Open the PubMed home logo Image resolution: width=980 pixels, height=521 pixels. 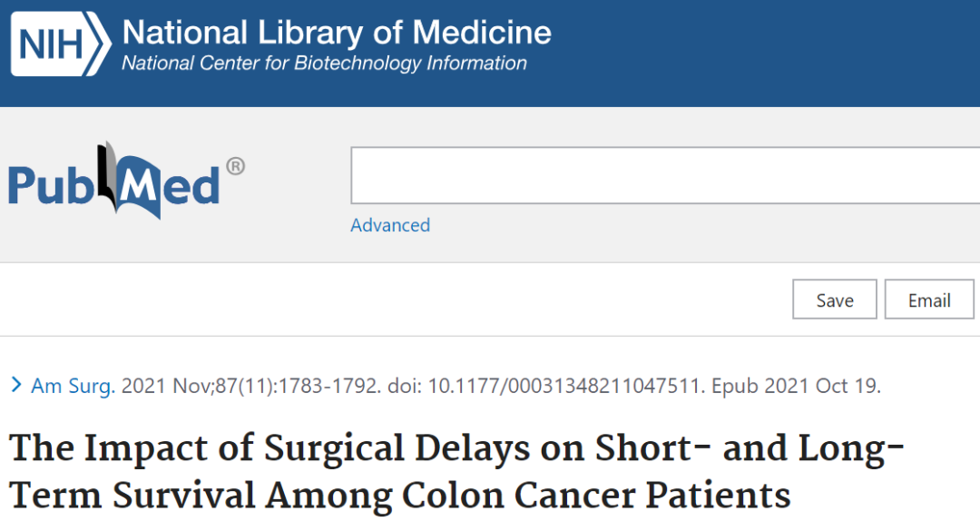[126, 181]
